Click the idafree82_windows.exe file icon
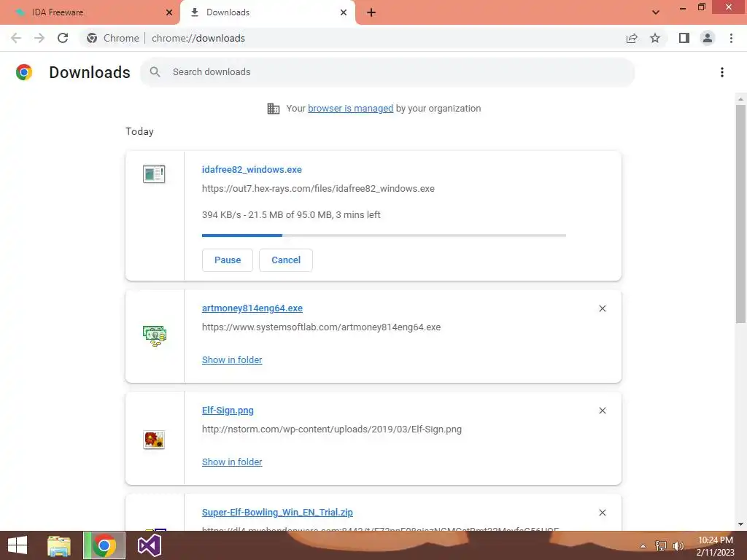 pos(154,174)
